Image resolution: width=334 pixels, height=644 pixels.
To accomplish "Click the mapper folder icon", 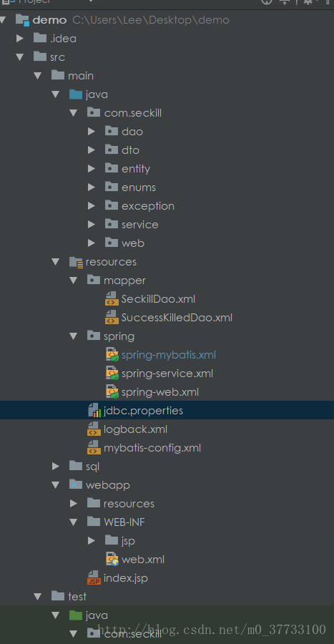I will coord(94,280).
